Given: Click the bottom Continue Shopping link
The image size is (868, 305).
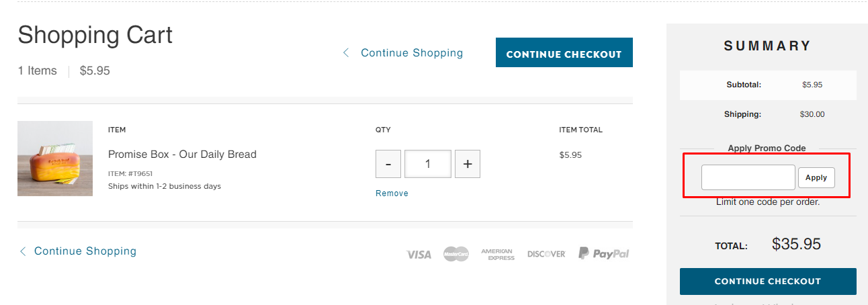Looking at the screenshot, I should click(85, 251).
